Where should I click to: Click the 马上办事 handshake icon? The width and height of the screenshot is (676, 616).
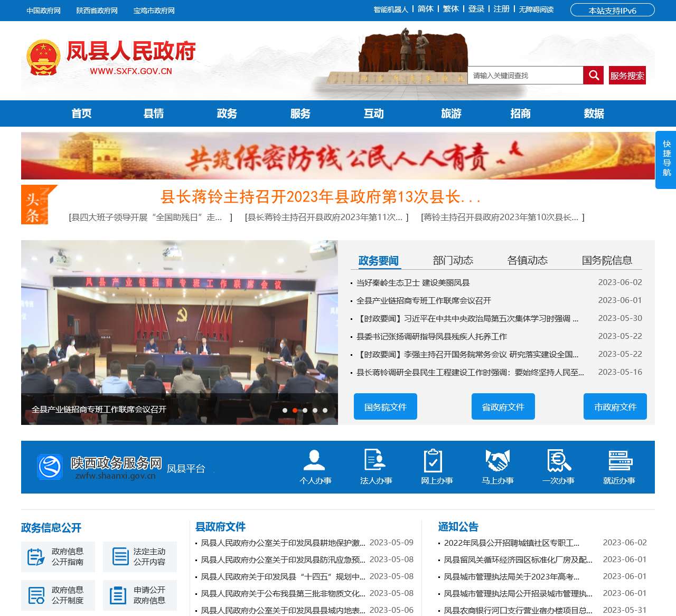point(496,459)
